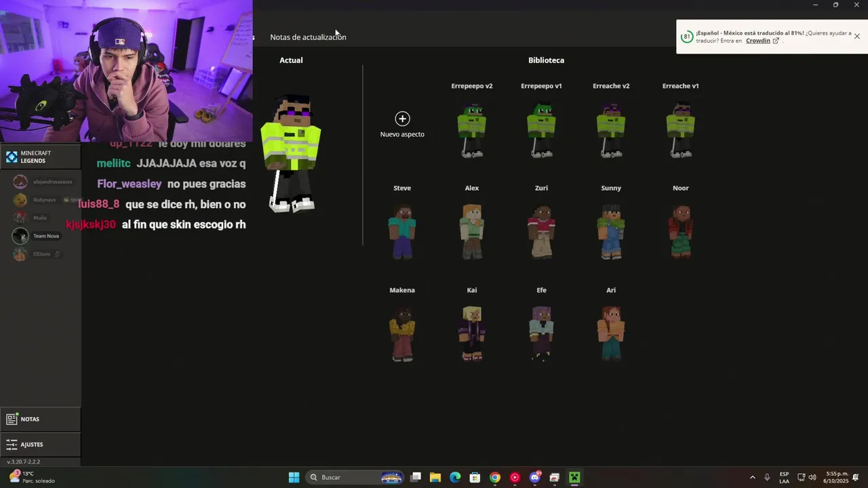
Task: Click the Ajustes sliders icon
Action: [x=12, y=445]
